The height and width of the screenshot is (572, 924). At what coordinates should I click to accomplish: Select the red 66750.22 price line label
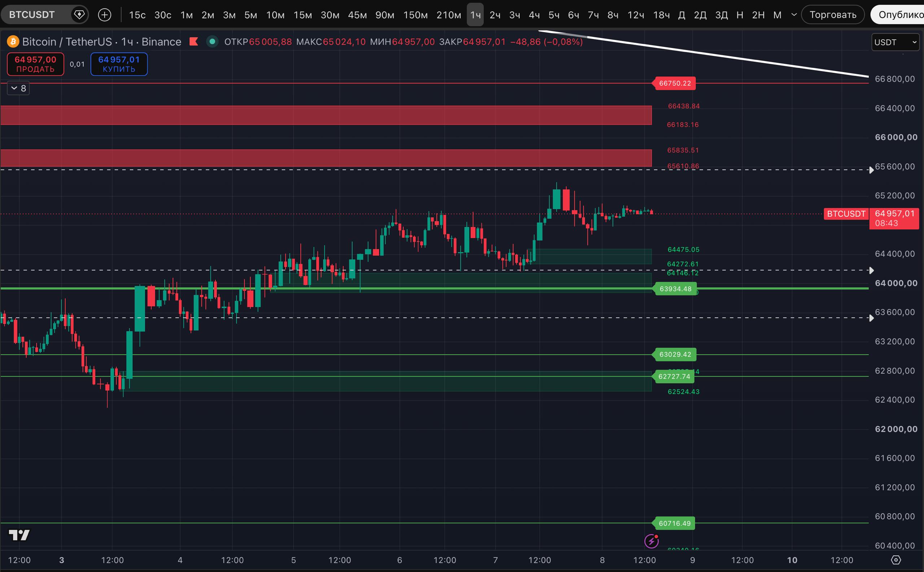point(675,83)
